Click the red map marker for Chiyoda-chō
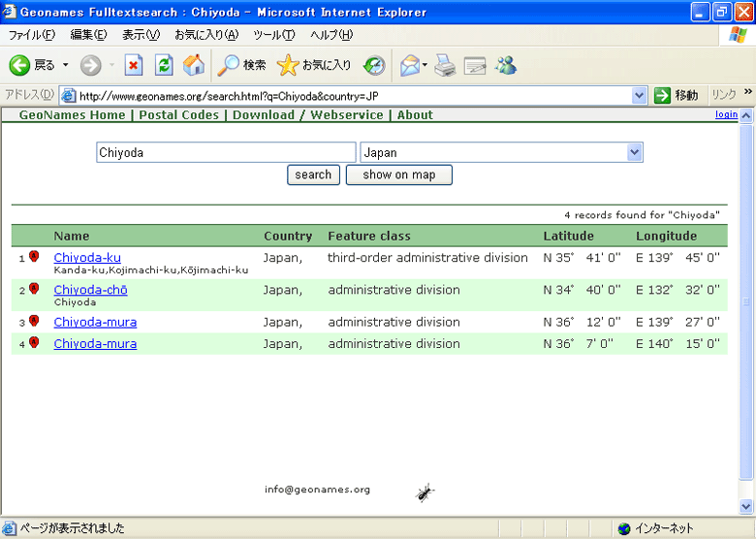The image size is (756, 539). (34, 288)
